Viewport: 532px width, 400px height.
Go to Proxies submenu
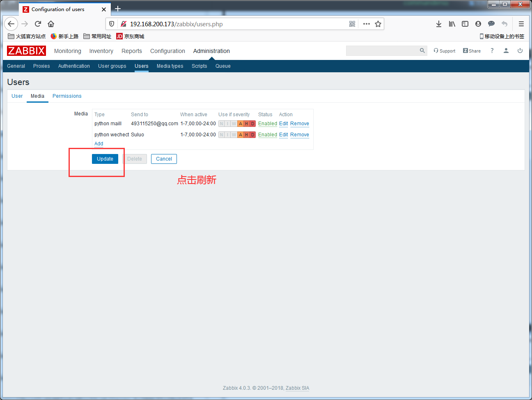(x=41, y=66)
